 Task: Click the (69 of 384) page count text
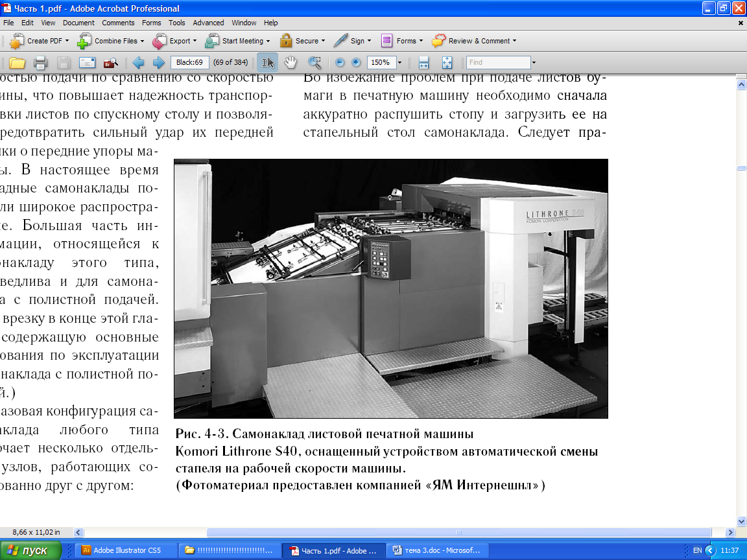coord(231,62)
